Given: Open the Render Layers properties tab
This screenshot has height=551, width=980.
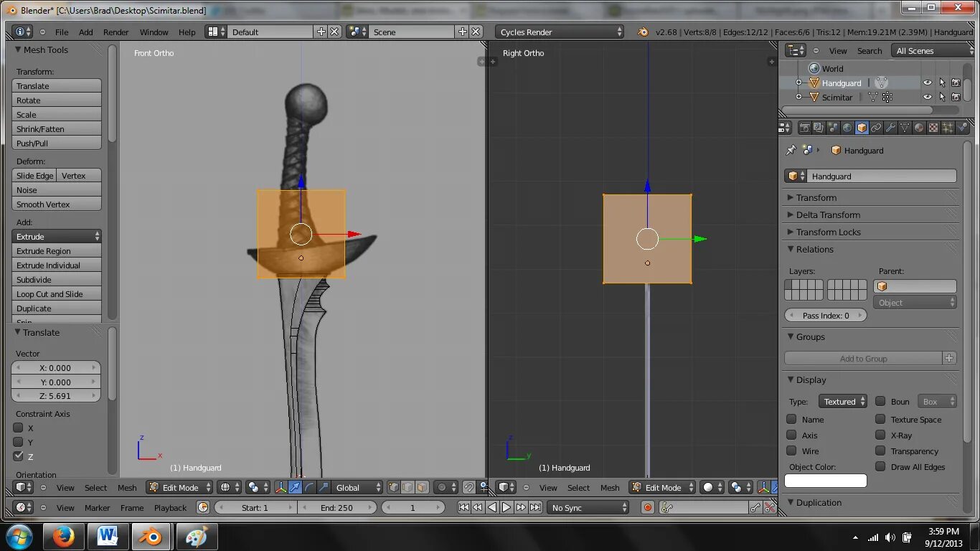Looking at the screenshot, I should pos(819,128).
